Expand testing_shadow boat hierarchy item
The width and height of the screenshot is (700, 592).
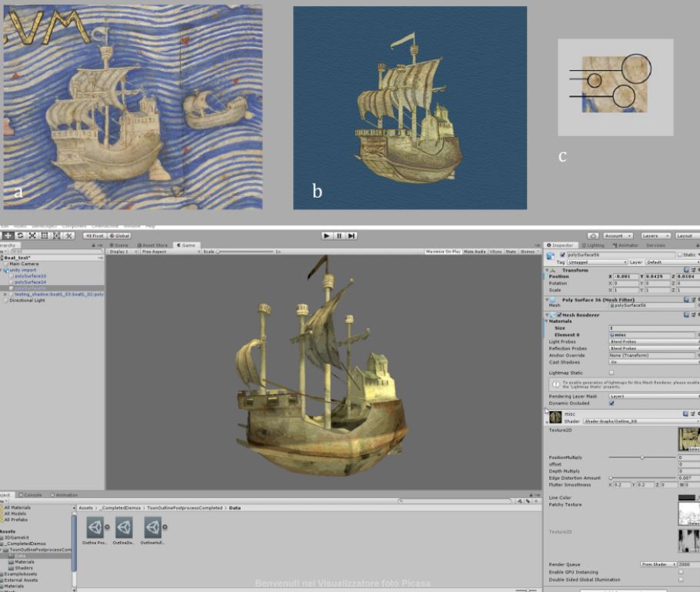click(6, 294)
